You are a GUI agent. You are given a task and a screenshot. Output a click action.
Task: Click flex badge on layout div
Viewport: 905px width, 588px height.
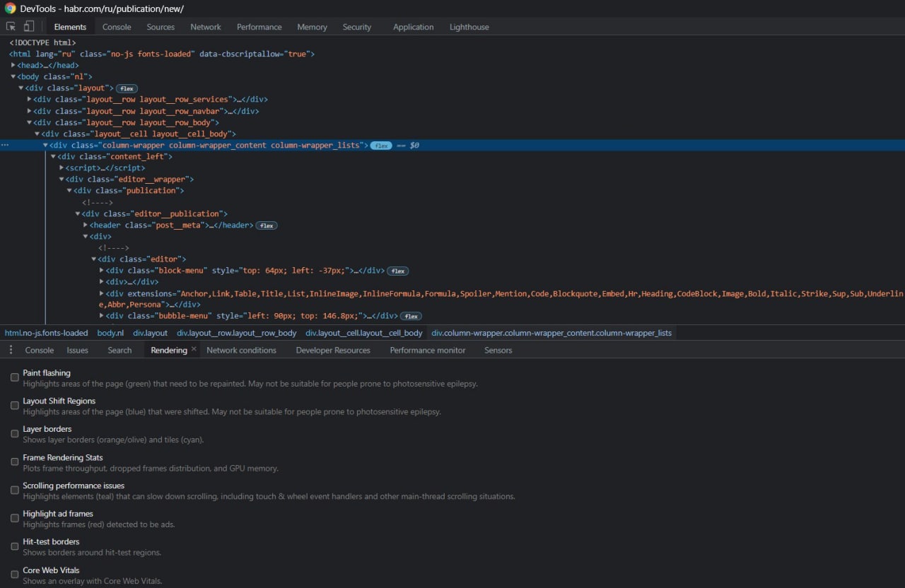[127, 88]
